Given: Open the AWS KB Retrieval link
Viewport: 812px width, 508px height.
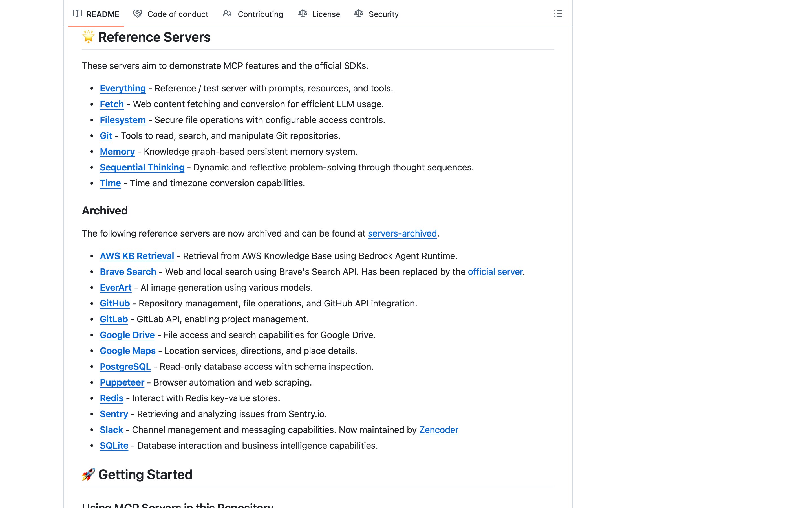Looking at the screenshot, I should pos(137,256).
